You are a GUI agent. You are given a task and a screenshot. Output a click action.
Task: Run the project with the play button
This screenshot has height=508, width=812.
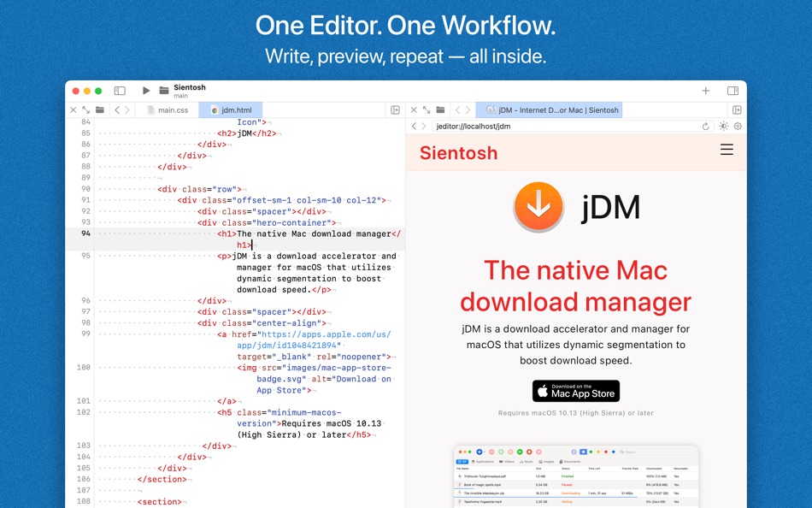(146, 91)
